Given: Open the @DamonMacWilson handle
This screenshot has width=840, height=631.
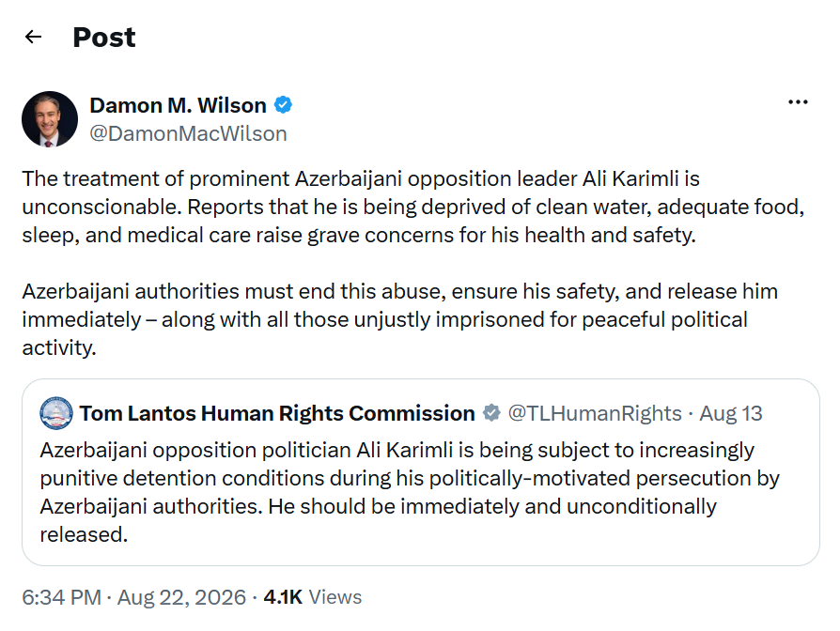Looking at the screenshot, I should (188, 133).
